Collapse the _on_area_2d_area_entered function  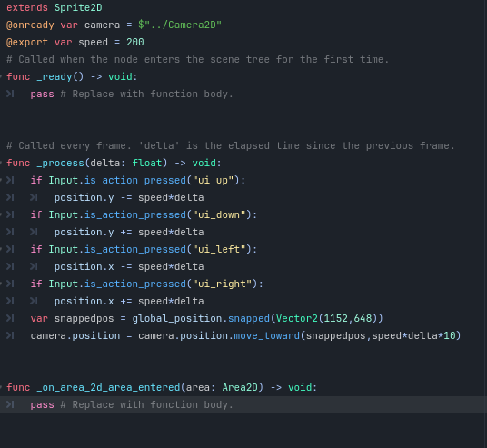[x=1, y=387]
